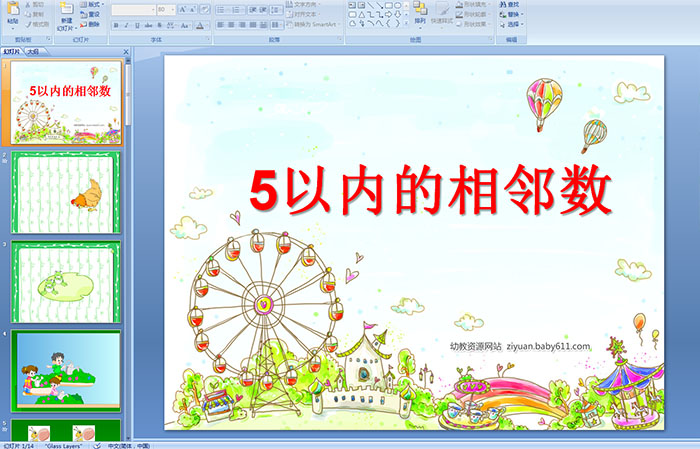Toggle Justify text alignment
This screenshot has height=449, width=700.
[252, 25]
